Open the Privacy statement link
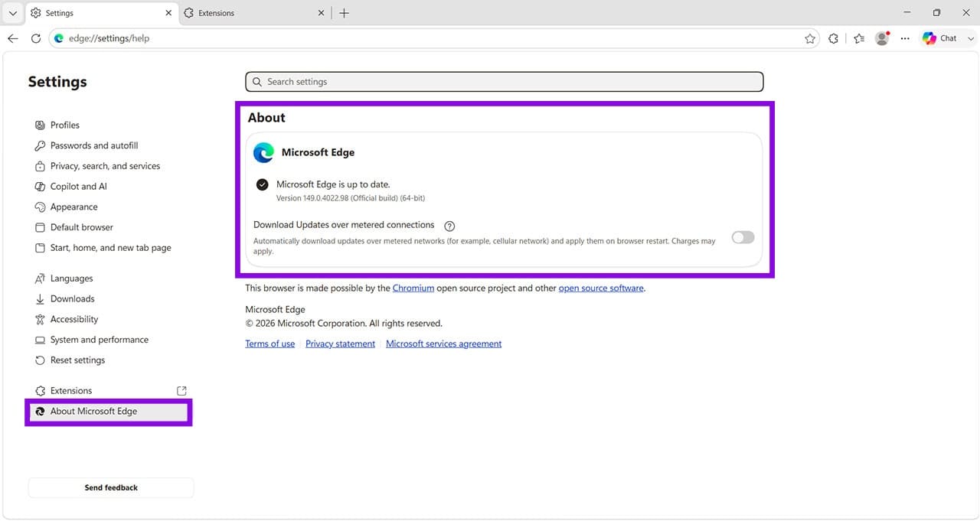The width and height of the screenshot is (980, 521). (x=340, y=344)
